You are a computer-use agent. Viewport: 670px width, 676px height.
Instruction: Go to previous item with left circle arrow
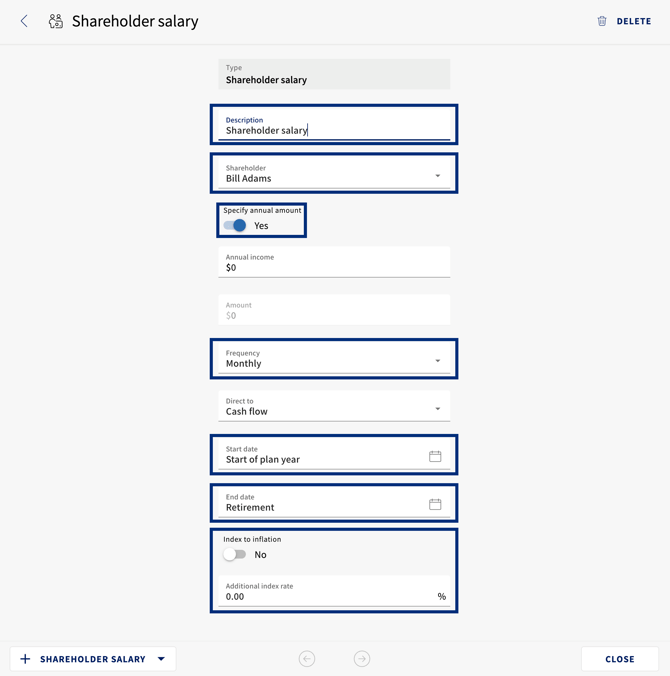tap(307, 659)
